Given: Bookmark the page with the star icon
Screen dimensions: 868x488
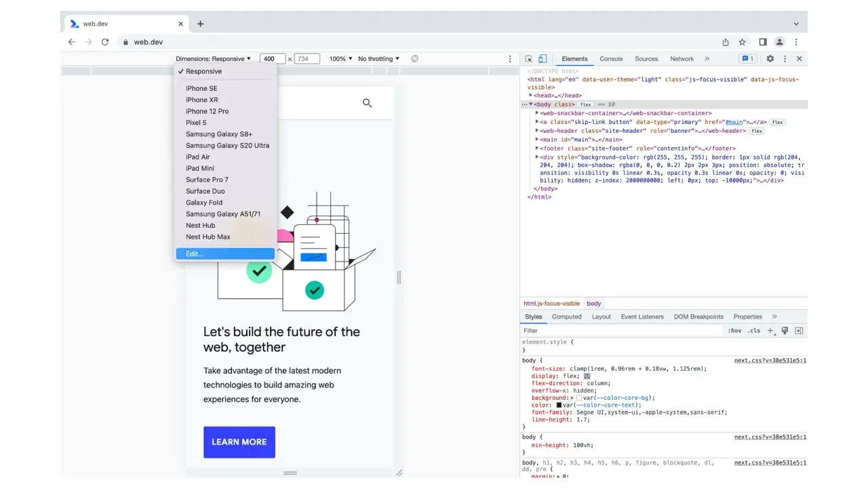Looking at the screenshot, I should (x=743, y=42).
